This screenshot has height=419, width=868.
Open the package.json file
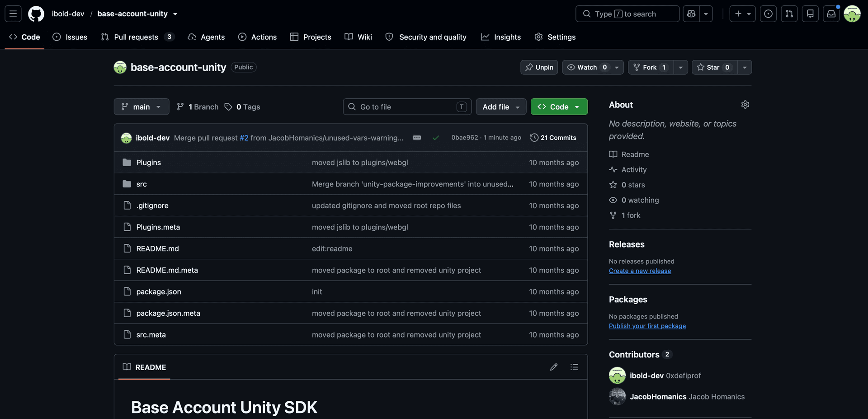159,292
